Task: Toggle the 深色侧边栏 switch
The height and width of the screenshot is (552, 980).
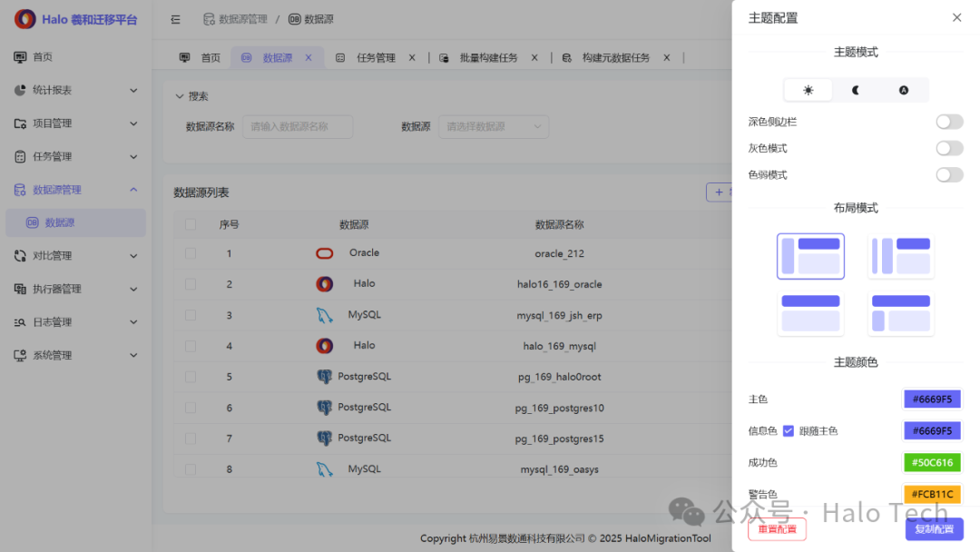Action: 949,122
